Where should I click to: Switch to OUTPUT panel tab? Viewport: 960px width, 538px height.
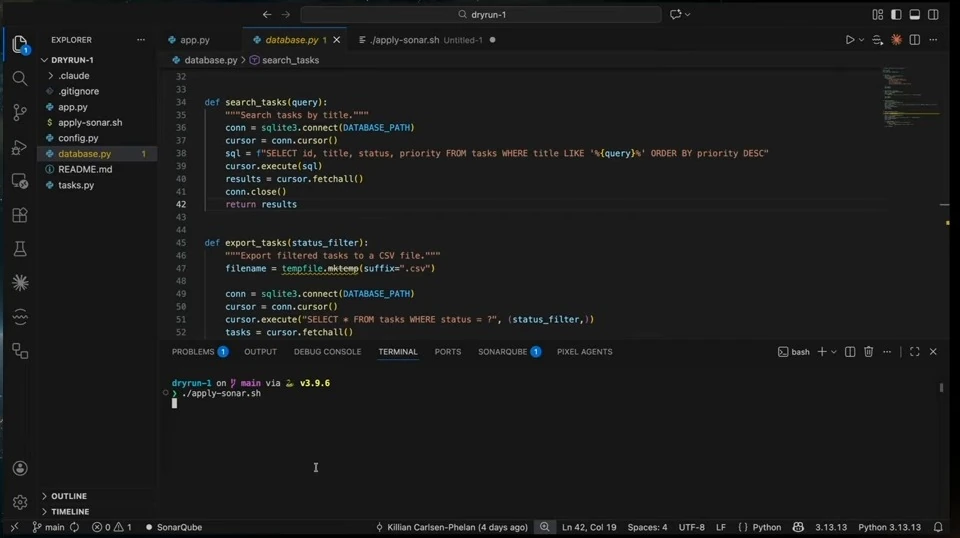tap(260, 352)
